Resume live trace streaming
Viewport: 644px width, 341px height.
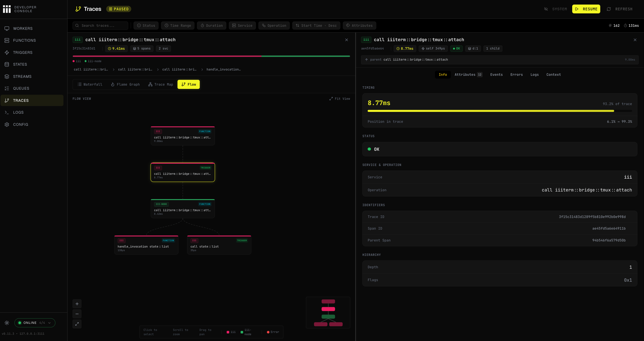point(586,9)
